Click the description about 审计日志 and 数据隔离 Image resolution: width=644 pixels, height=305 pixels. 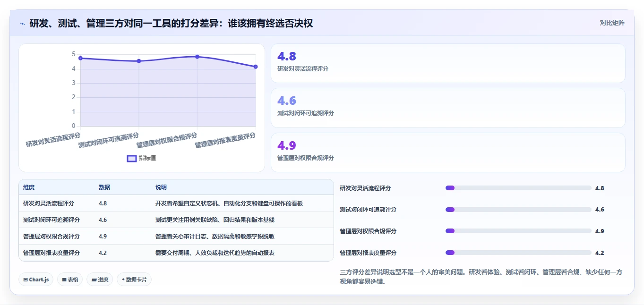tap(215, 237)
